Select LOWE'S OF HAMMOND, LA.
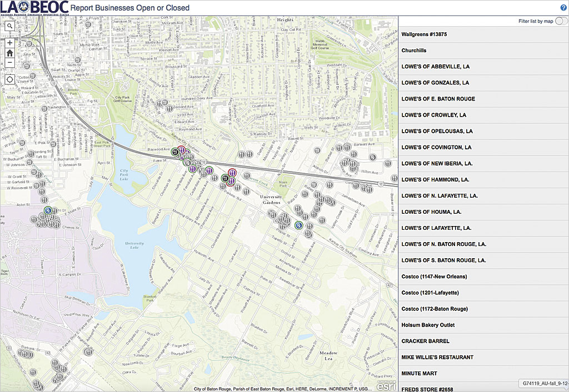Image resolution: width=569 pixels, height=392 pixels. [483, 179]
